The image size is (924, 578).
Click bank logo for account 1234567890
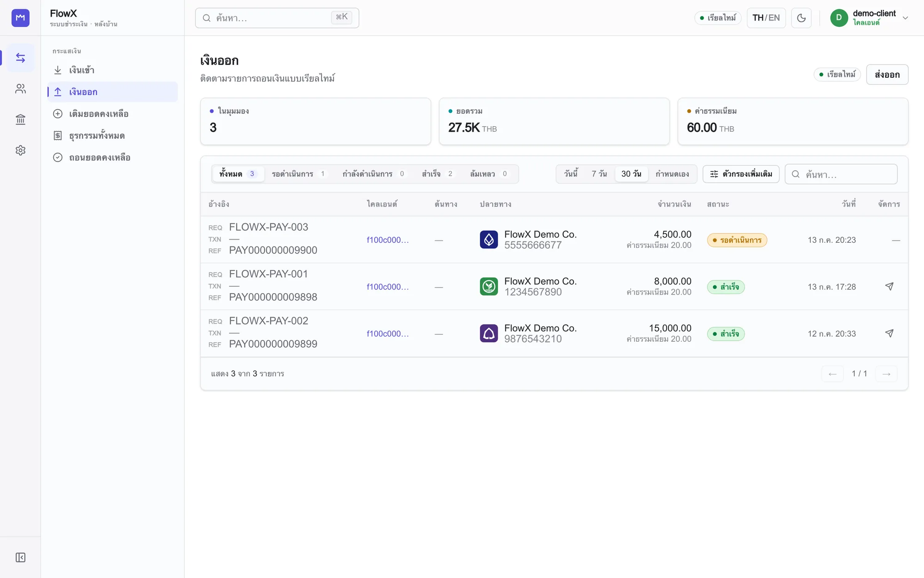(489, 287)
